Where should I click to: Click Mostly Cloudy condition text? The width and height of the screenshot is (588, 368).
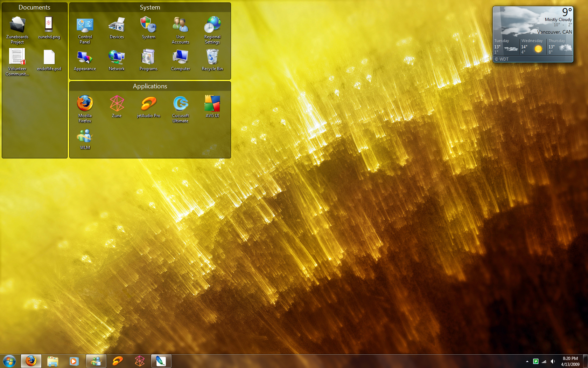pyautogui.click(x=558, y=20)
